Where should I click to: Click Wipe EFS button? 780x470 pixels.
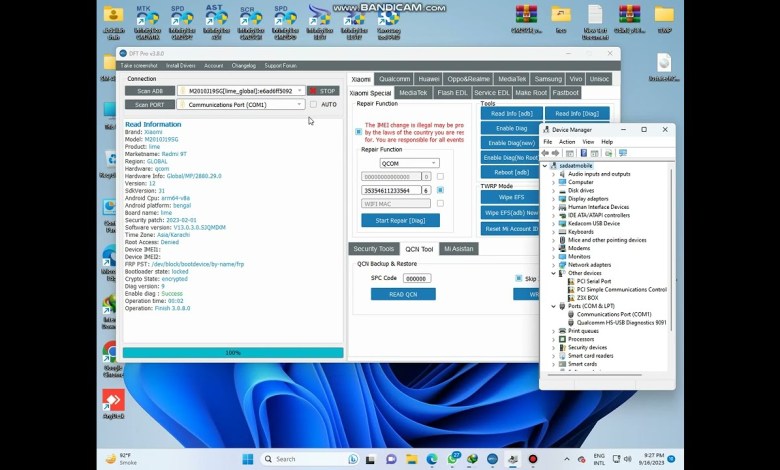[x=511, y=197]
